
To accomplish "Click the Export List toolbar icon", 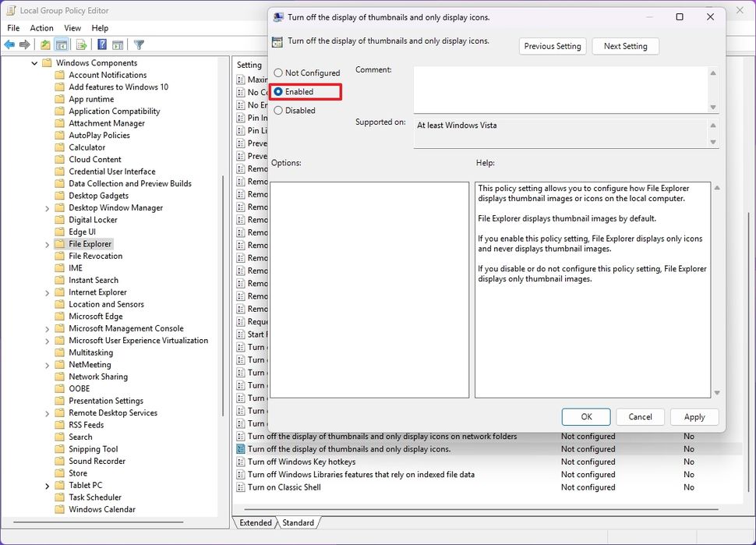I will click(x=80, y=44).
